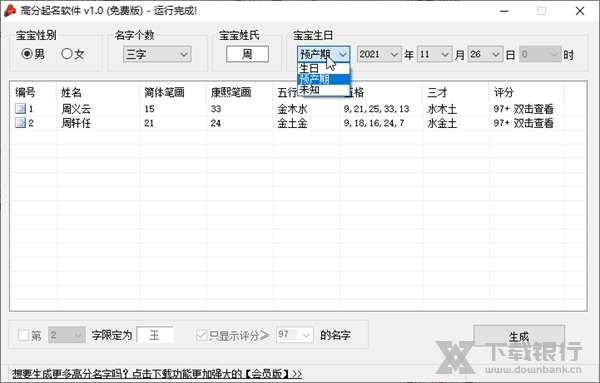Click the app logo icon in title bar
Image resolution: width=600 pixels, height=383 pixels.
10,11
